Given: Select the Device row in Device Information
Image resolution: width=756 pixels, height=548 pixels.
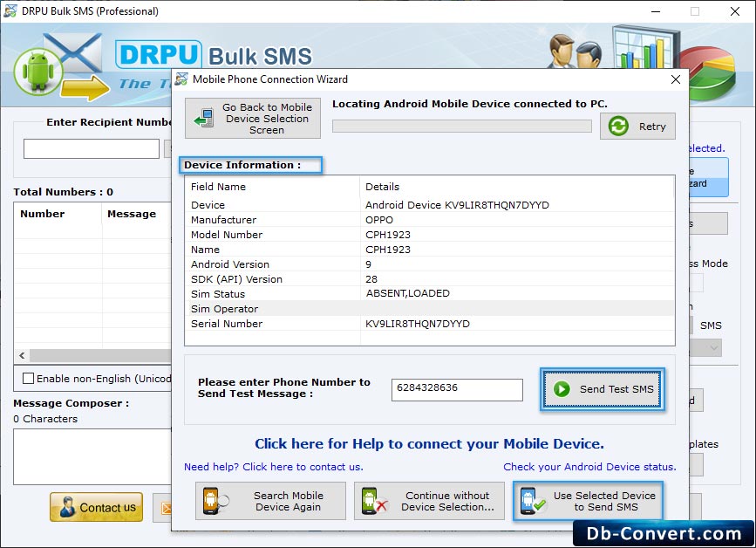Looking at the screenshot, I should (429, 205).
